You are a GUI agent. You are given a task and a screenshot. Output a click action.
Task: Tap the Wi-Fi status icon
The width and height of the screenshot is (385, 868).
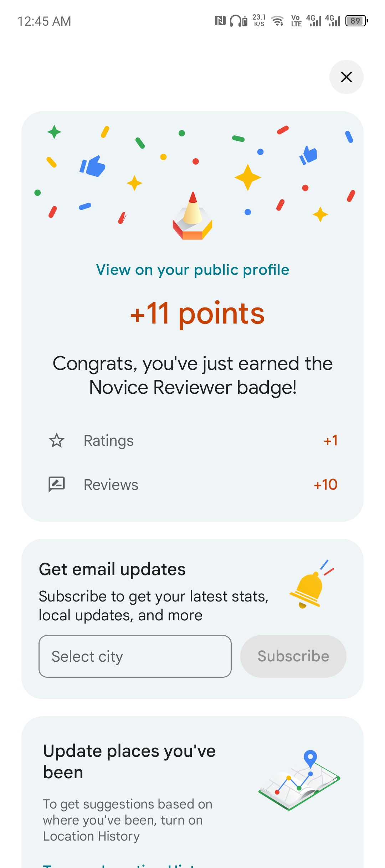[277, 21]
